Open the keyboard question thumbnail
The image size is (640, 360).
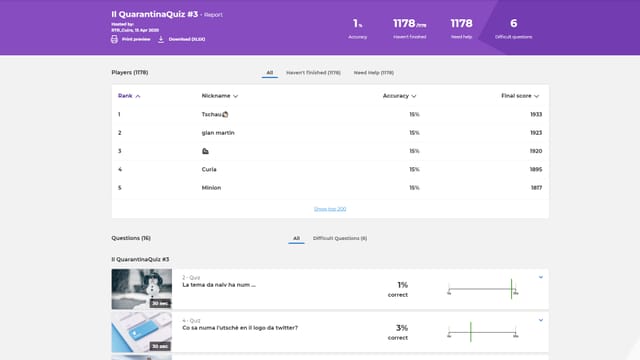pos(142,332)
